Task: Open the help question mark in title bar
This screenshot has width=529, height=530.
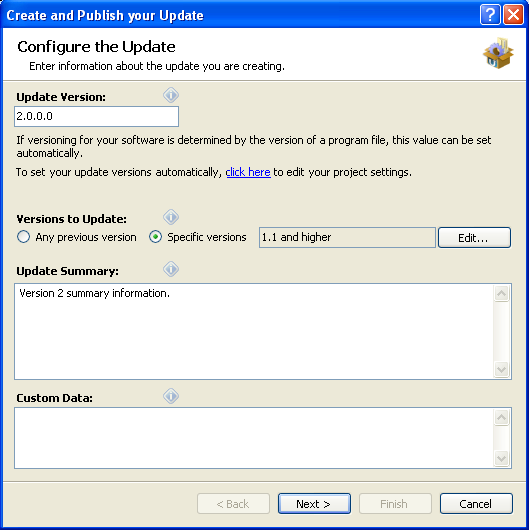Action: (x=490, y=15)
